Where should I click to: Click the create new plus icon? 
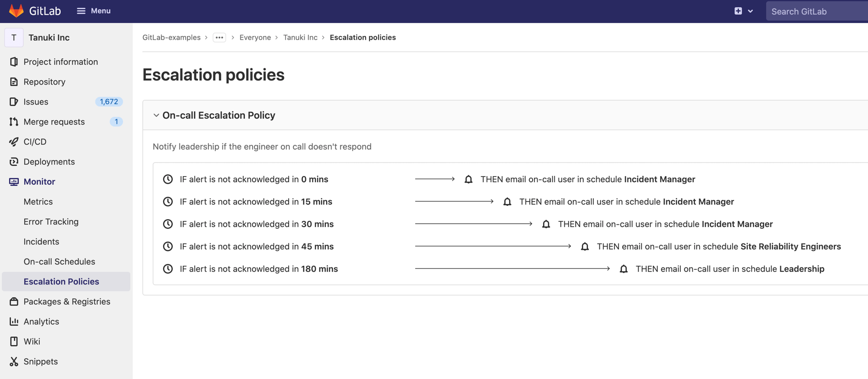click(738, 11)
